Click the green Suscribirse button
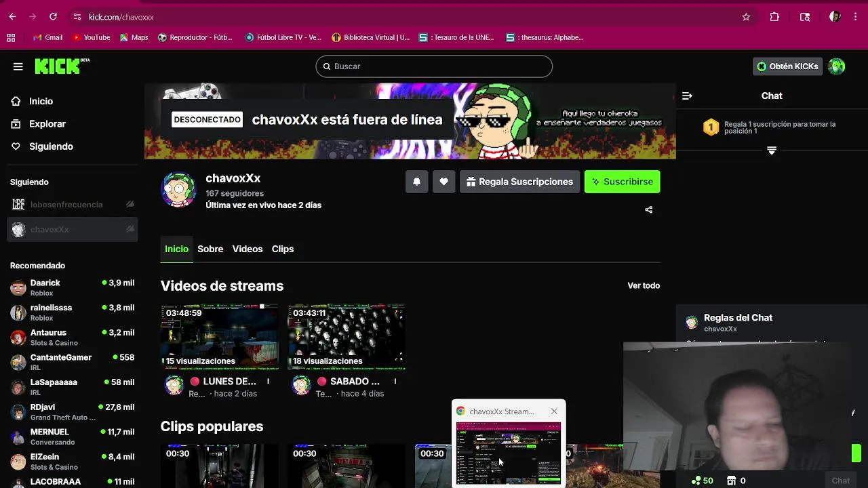This screenshot has height=488, width=868. (623, 182)
